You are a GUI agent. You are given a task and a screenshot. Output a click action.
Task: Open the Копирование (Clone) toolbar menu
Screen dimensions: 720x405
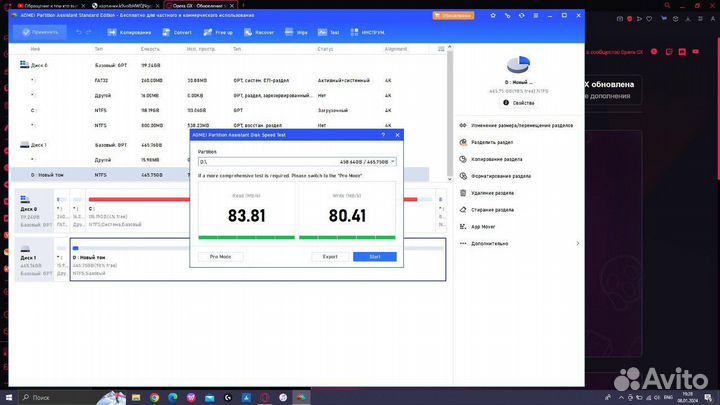[x=129, y=32]
